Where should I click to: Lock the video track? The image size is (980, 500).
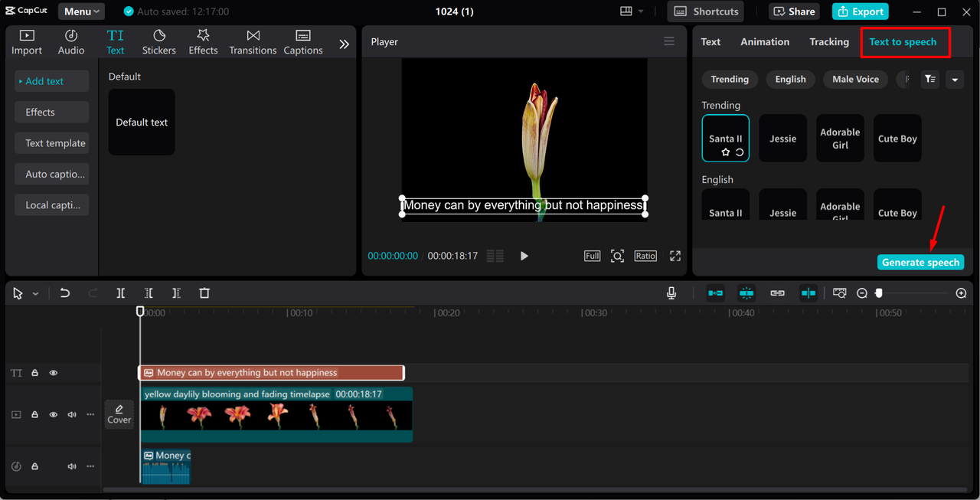tap(34, 414)
